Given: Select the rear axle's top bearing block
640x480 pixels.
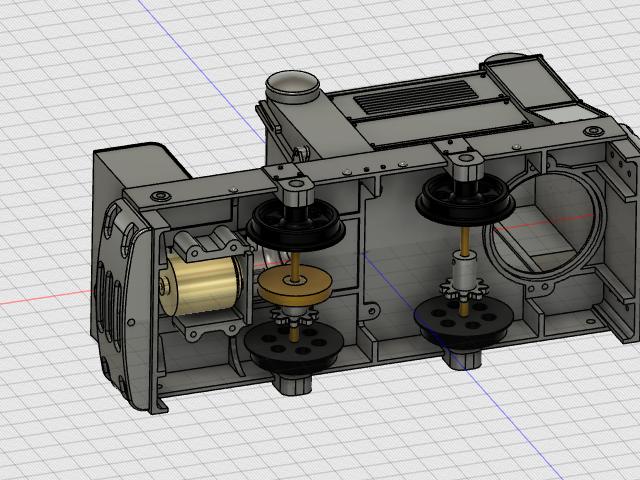Looking at the screenshot, I should 467,165.
